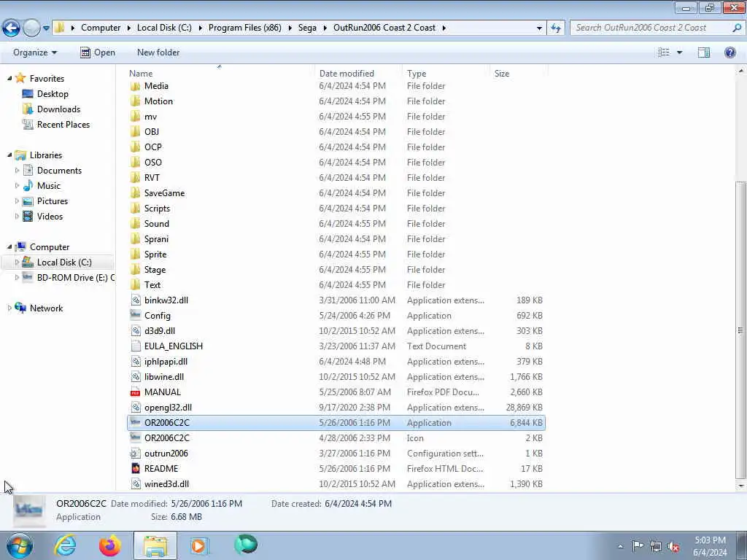Click the Sega breadcrumb

coord(307,28)
